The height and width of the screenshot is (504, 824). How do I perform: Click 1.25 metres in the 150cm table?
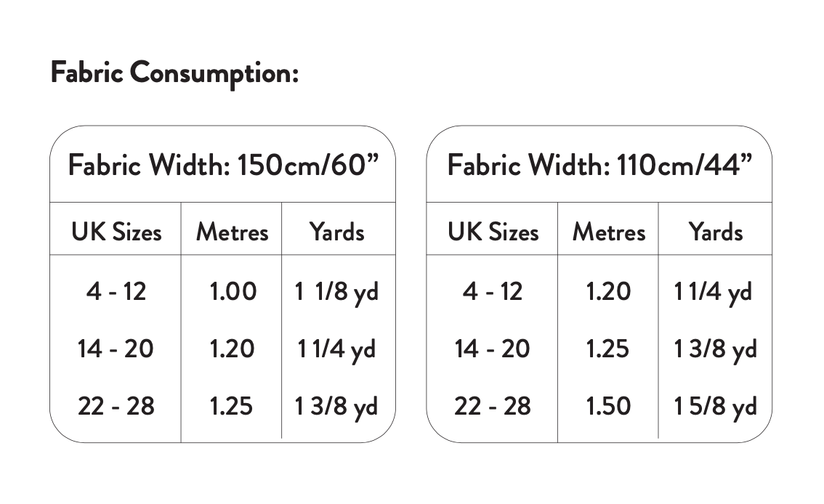pos(233,407)
